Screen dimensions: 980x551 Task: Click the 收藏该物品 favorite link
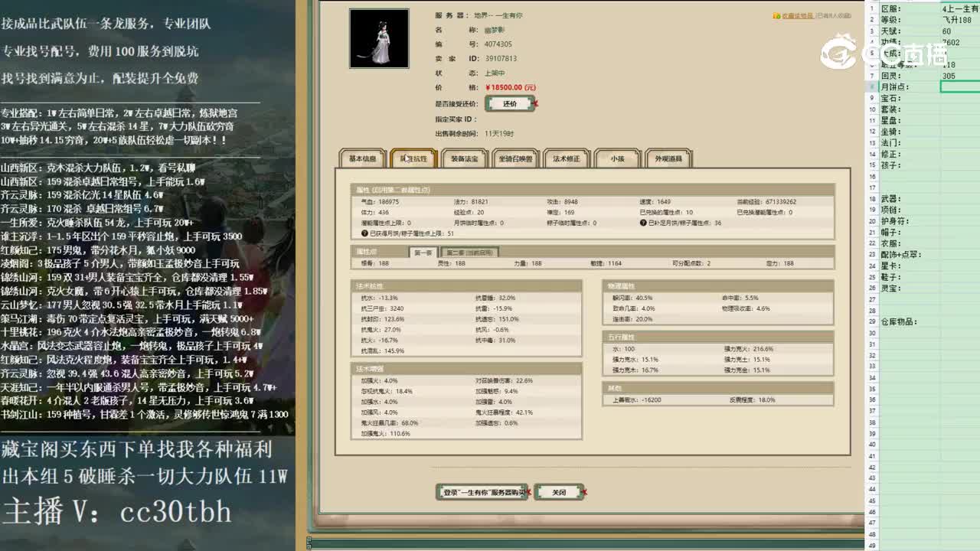tap(797, 15)
